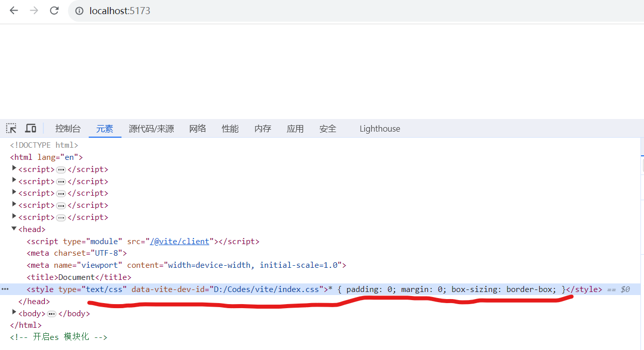
Task: Open the 安全 tab
Action: coord(328,129)
